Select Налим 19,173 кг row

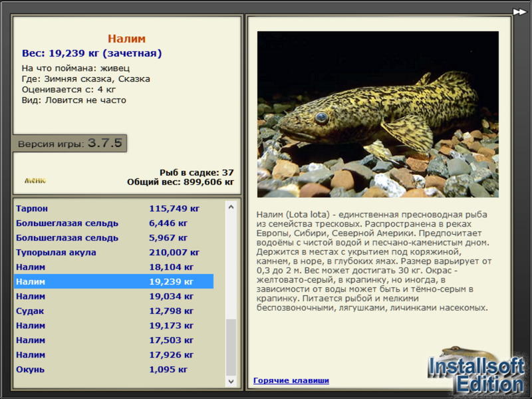point(114,325)
